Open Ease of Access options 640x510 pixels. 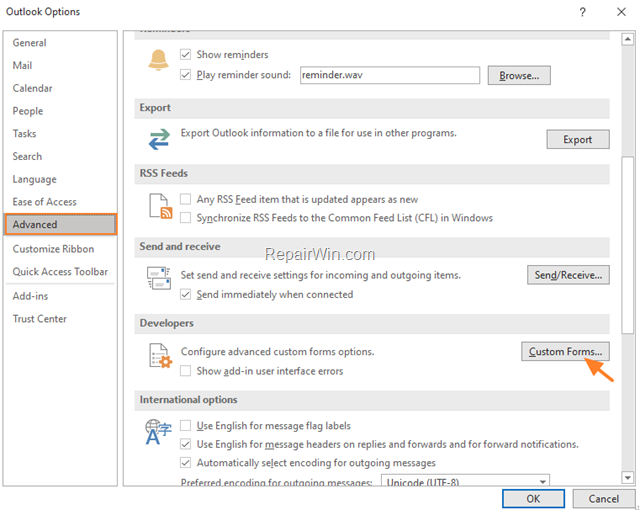point(60,202)
